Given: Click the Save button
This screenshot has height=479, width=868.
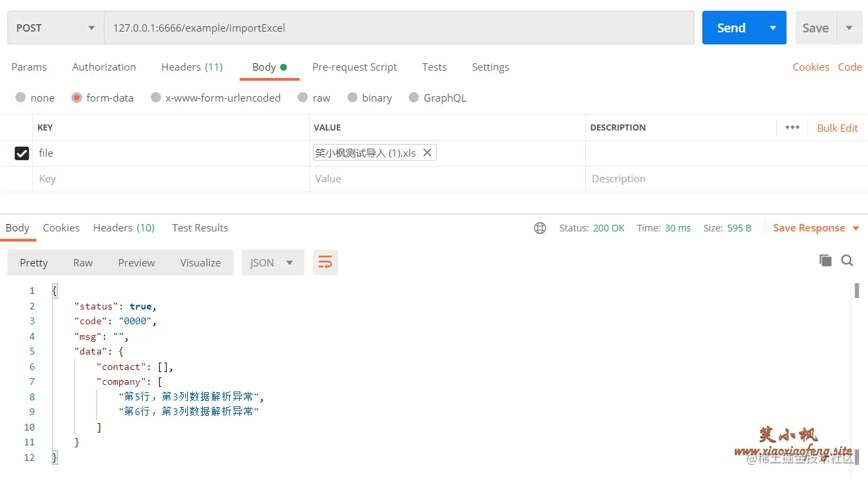Looking at the screenshot, I should (x=815, y=28).
